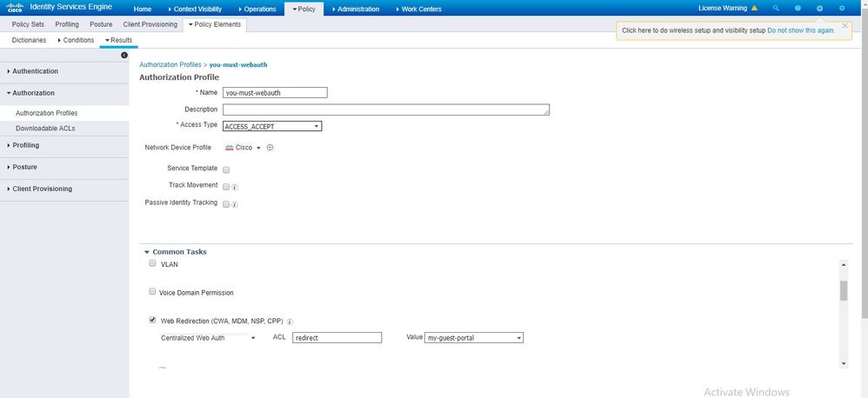
Task: Click the Description input field
Action: 386,109
